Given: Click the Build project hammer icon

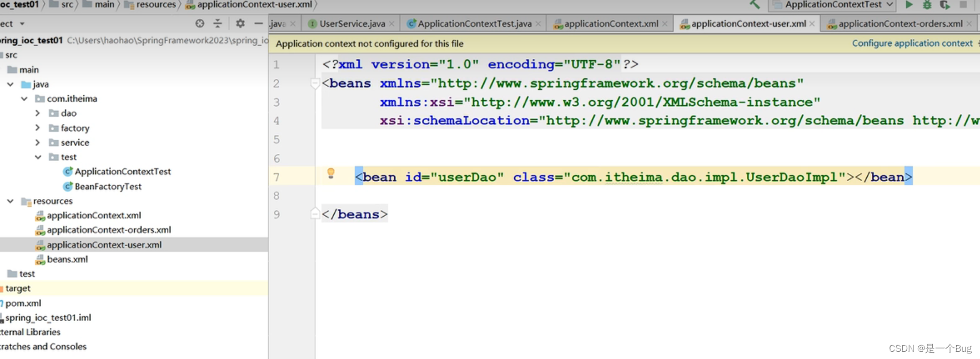Looking at the screenshot, I should 754,4.
